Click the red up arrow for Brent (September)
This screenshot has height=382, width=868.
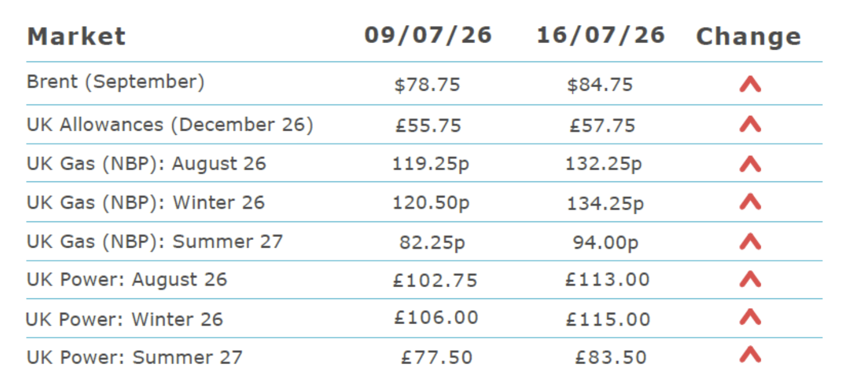750,85
